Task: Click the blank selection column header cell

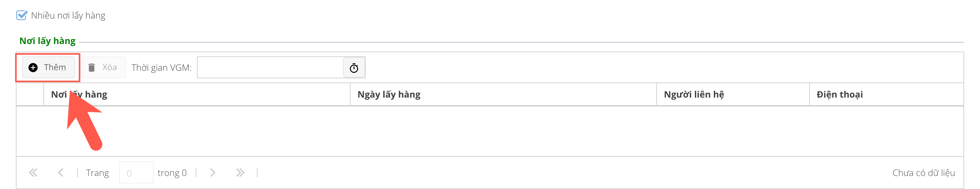Action: click(x=30, y=94)
